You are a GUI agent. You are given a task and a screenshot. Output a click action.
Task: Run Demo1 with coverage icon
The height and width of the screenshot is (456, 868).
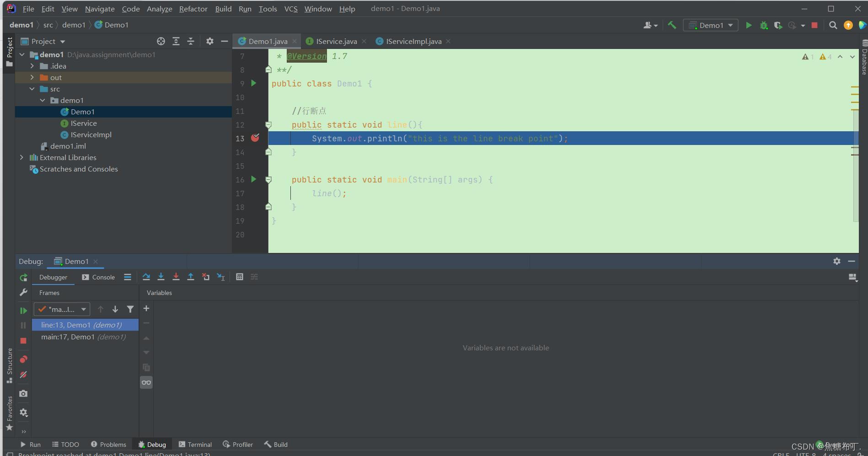coord(778,25)
